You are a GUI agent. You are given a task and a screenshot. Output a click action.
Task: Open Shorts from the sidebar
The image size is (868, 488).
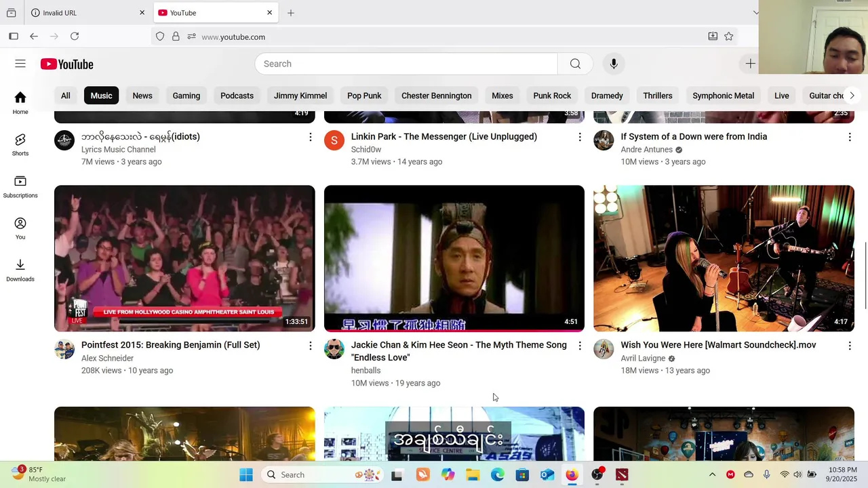20,145
